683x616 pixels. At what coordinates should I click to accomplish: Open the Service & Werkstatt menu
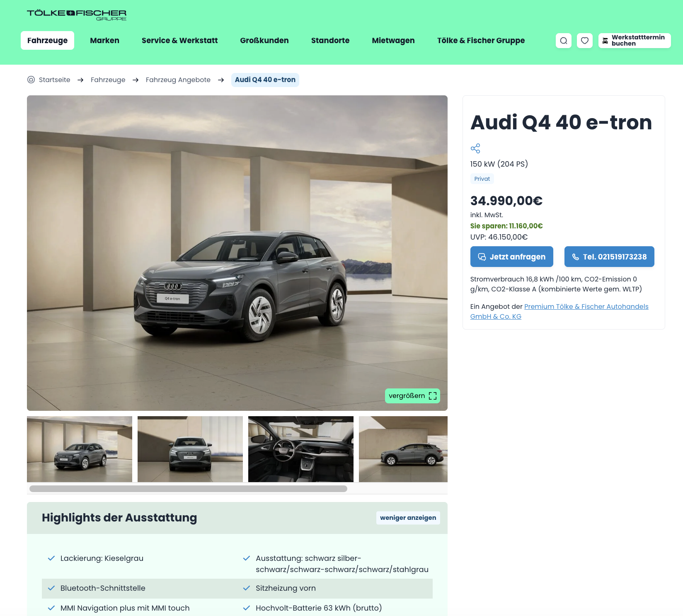point(180,41)
